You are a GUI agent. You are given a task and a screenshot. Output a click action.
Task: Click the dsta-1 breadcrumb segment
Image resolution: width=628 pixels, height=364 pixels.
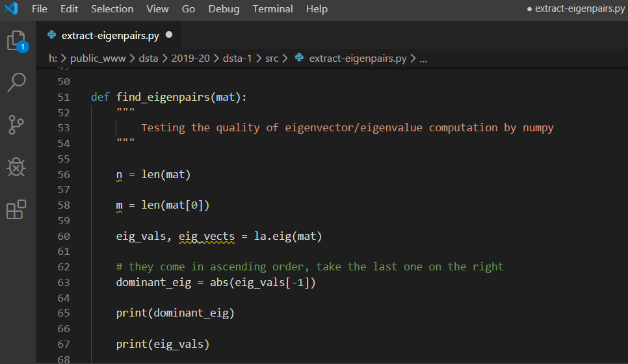click(x=237, y=58)
